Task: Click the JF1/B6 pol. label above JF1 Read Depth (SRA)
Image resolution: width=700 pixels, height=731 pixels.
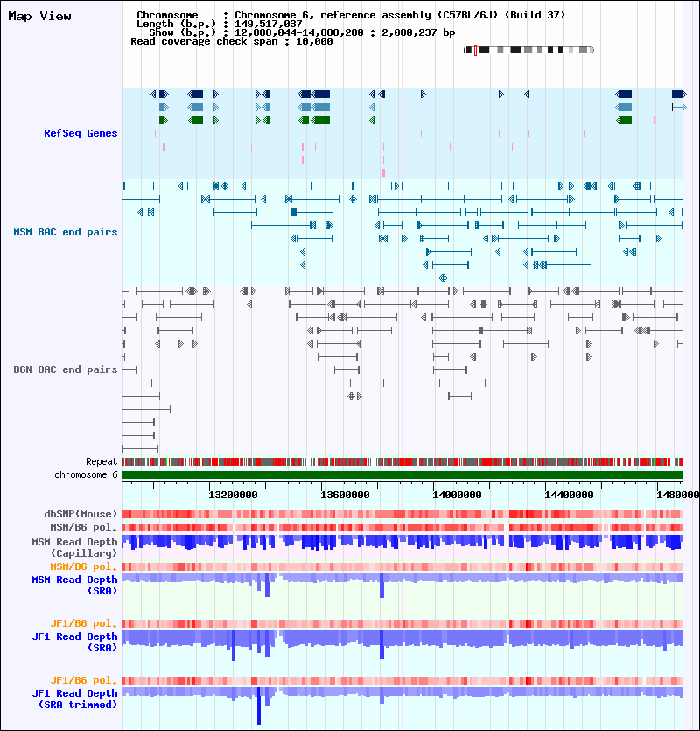Action: click(x=84, y=624)
